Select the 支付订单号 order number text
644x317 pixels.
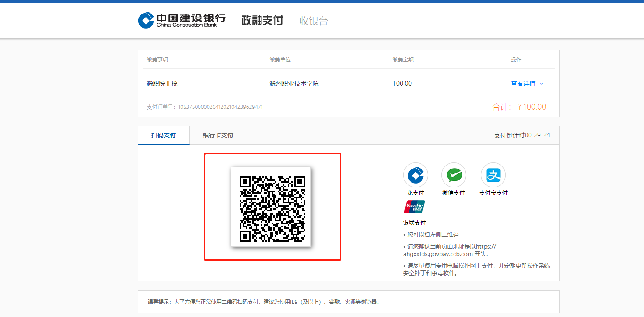[205, 107]
